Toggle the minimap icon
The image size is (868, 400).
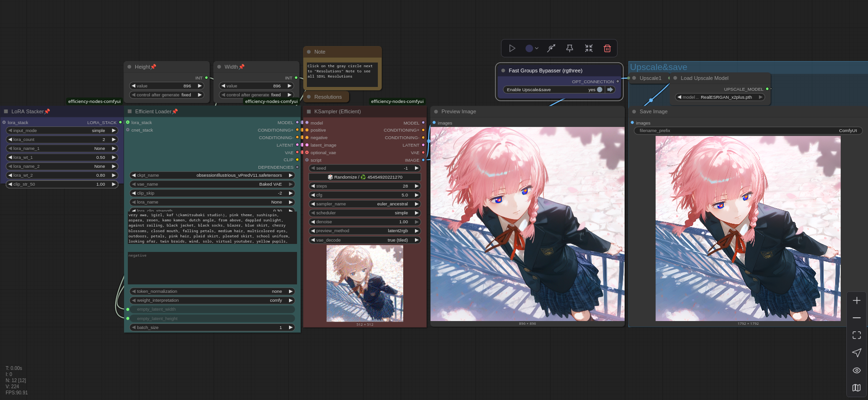click(857, 388)
